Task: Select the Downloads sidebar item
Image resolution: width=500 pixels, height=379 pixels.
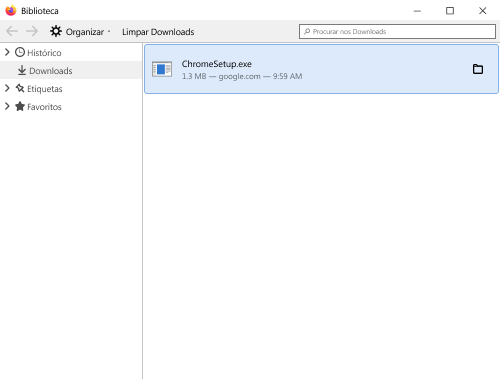Action: pyautogui.click(x=71, y=70)
